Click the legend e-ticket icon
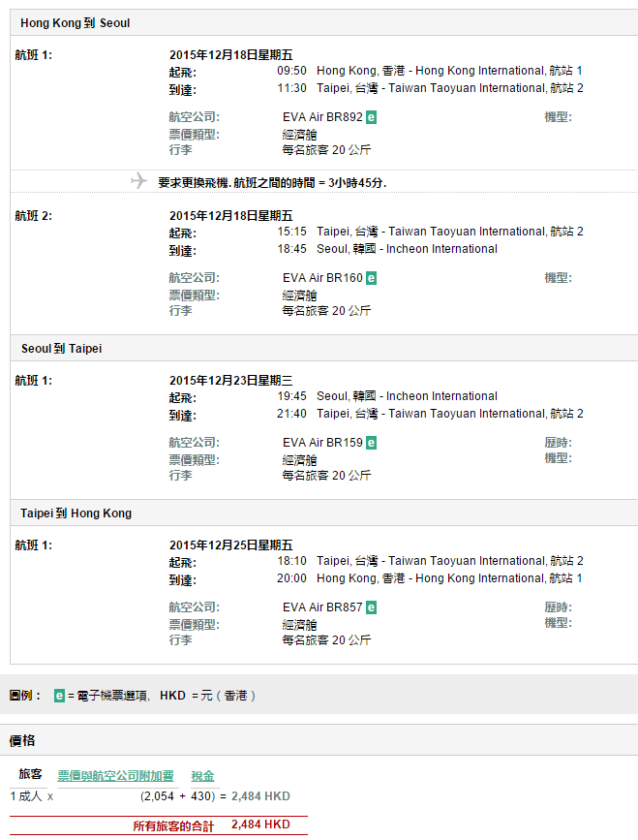Image resolution: width=638 pixels, height=840 pixels. [x=59, y=696]
